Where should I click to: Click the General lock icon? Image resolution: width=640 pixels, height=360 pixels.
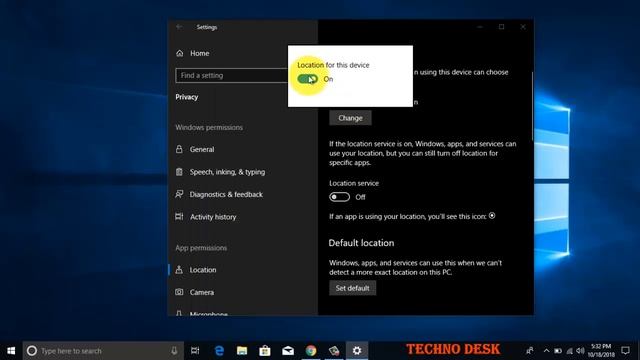coord(179,149)
